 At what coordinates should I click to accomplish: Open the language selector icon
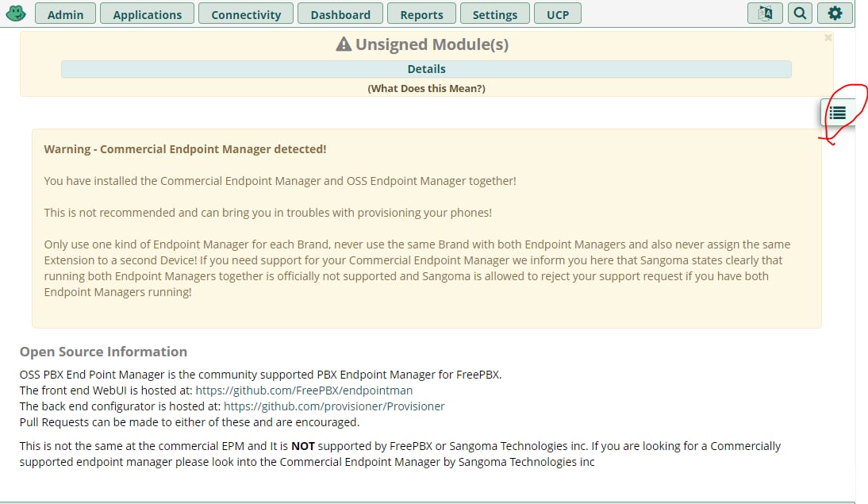(765, 13)
